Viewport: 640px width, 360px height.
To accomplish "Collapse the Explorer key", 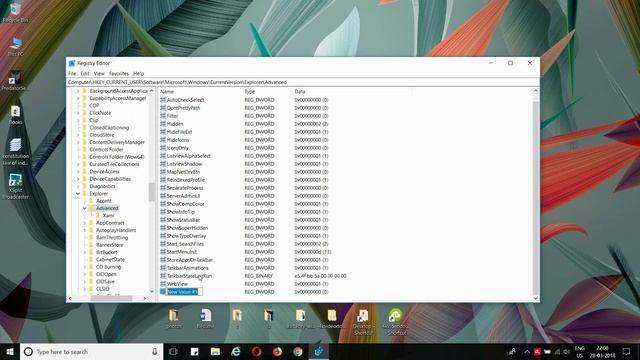I will pos(78,193).
